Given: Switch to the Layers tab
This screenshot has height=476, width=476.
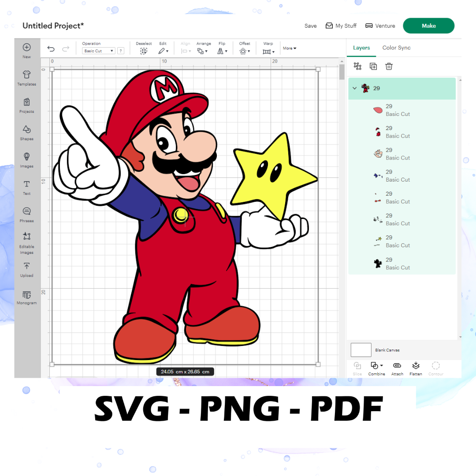Looking at the screenshot, I should pos(361,48).
